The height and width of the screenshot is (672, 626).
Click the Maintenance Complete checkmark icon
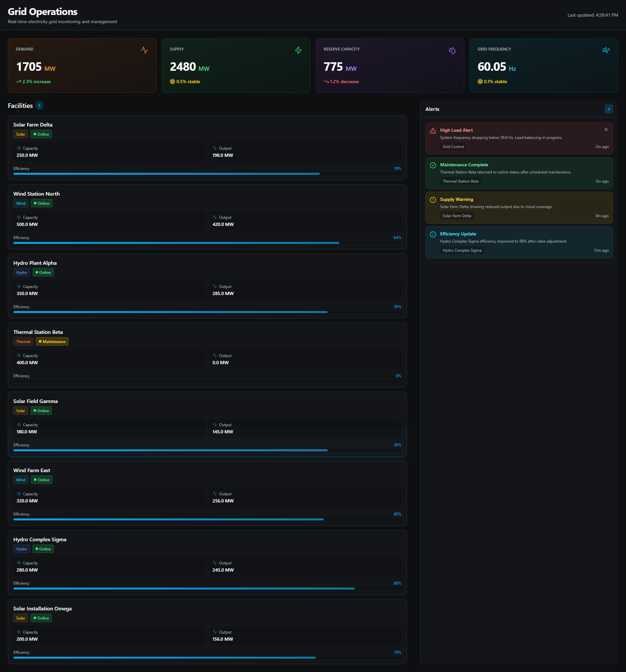point(433,165)
